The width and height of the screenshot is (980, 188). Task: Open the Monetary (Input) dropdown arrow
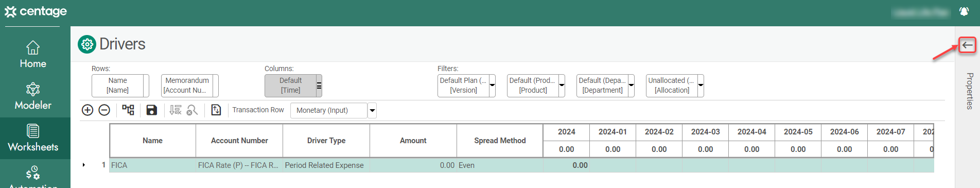[x=372, y=110]
